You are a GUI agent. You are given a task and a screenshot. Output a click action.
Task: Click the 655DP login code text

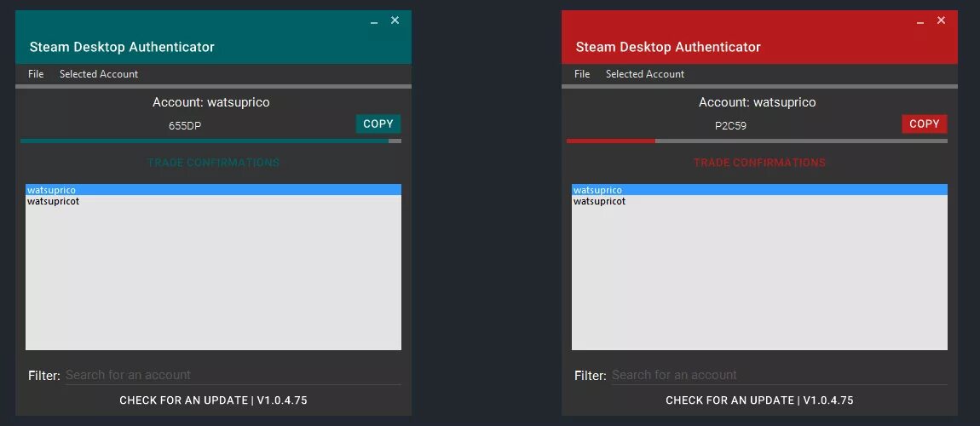click(185, 125)
